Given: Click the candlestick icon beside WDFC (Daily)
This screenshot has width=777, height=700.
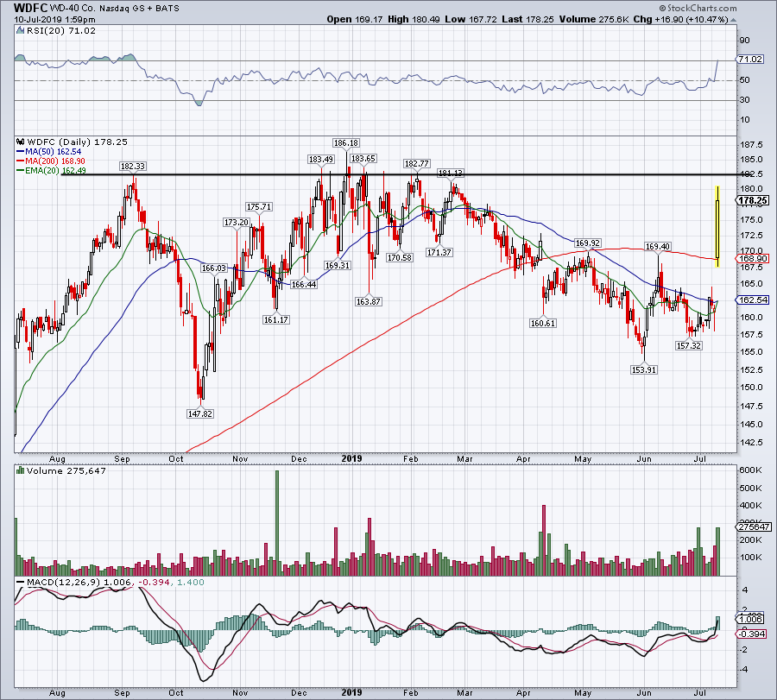Looking at the screenshot, I should [21, 142].
